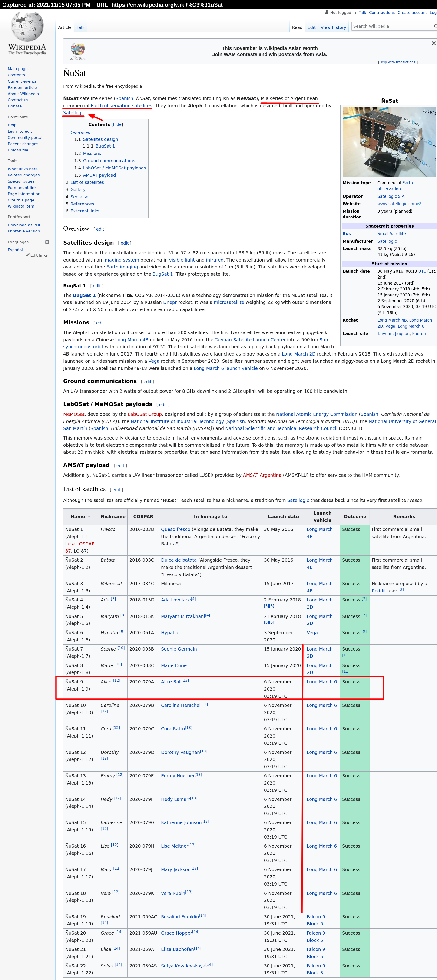Open What links here tool
Image resolution: width=437 pixels, height=980 pixels.
[22, 169]
